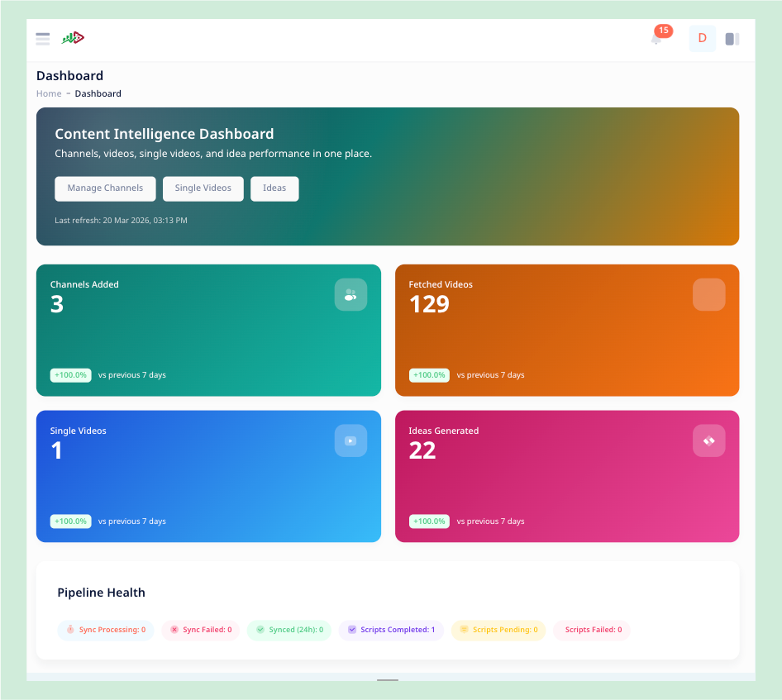Click the Channels Added card icon

350,295
